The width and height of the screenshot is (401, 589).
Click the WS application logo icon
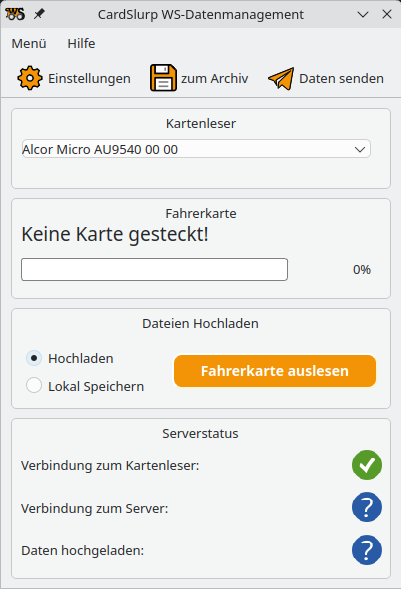(15, 14)
